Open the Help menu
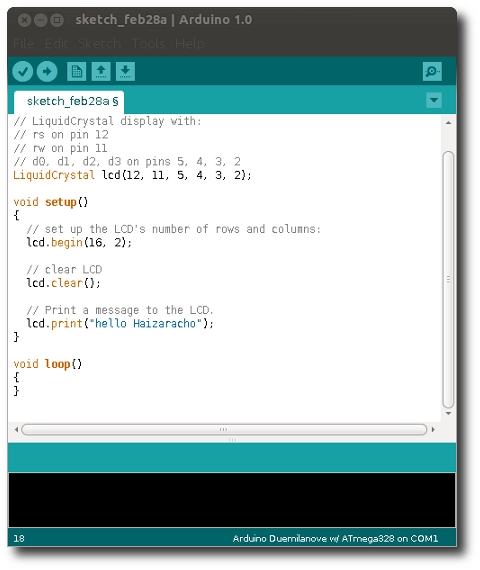The image size is (480, 570). pyautogui.click(x=189, y=44)
